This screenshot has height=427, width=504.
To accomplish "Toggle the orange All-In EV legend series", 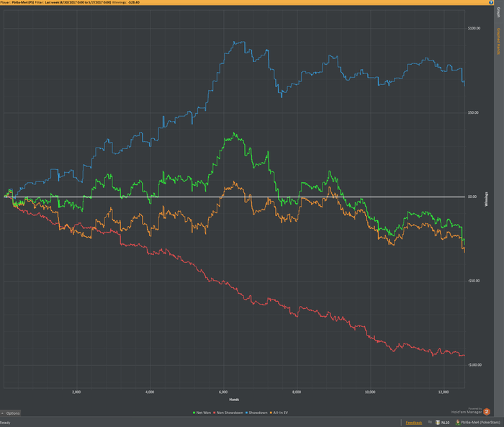I will (279, 413).
